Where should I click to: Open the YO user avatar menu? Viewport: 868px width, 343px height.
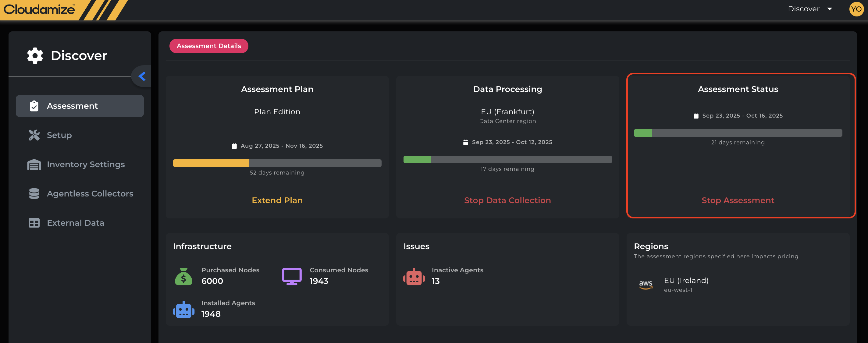tap(856, 9)
